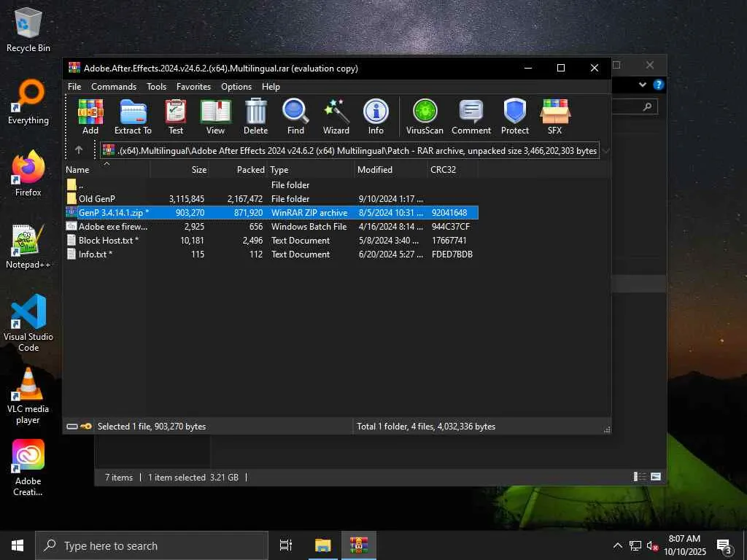This screenshot has height=560, width=747.
Task: Click the drive icon in the status bar
Action: coord(72,427)
